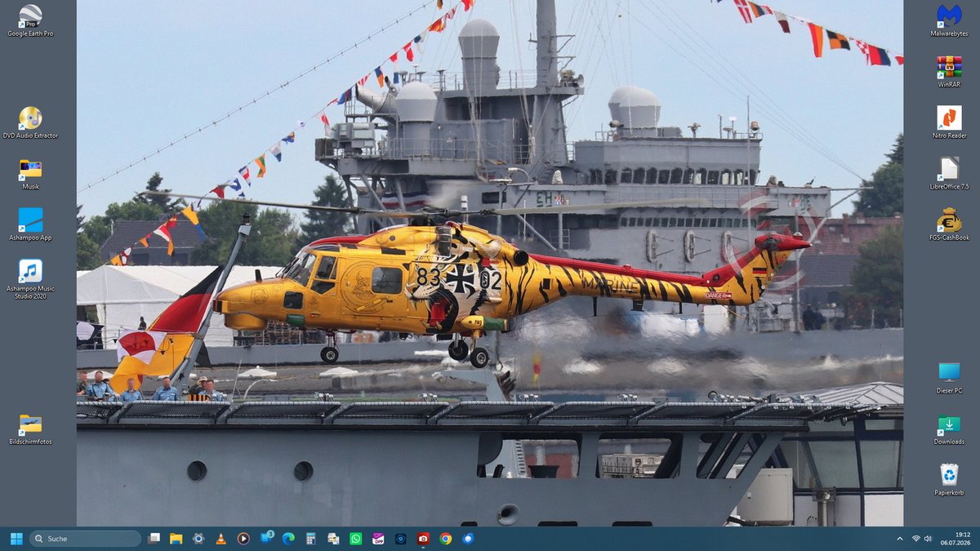Open the Calculator from the taskbar
Screen dimensions: 980x551
pos(310,539)
